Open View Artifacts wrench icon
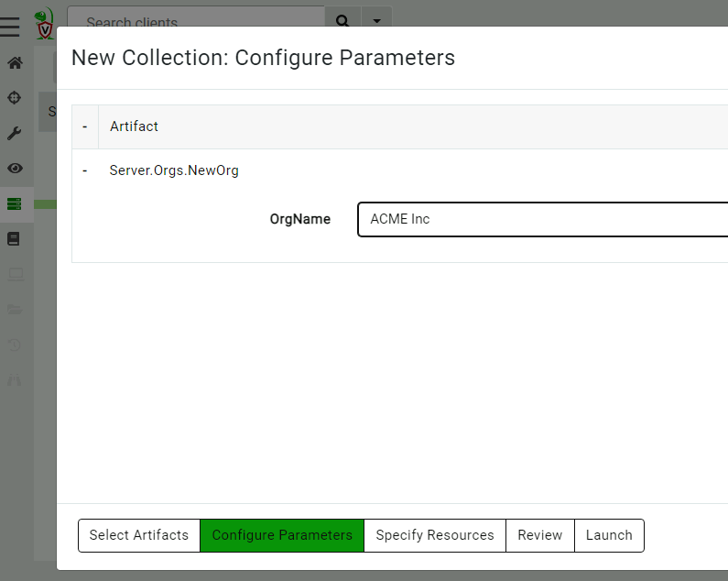Image resolution: width=728 pixels, height=581 pixels. pyautogui.click(x=15, y=134)
